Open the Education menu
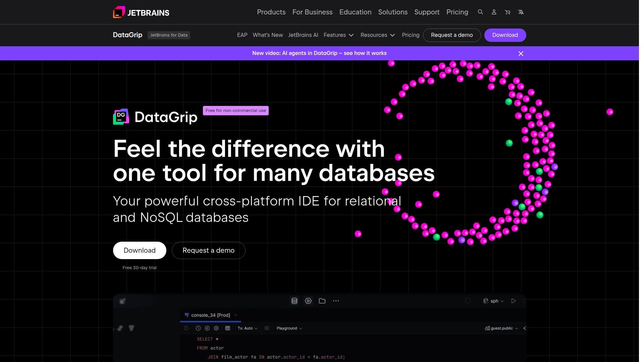Viewport: 644px width, 362px height. [356, 12]
